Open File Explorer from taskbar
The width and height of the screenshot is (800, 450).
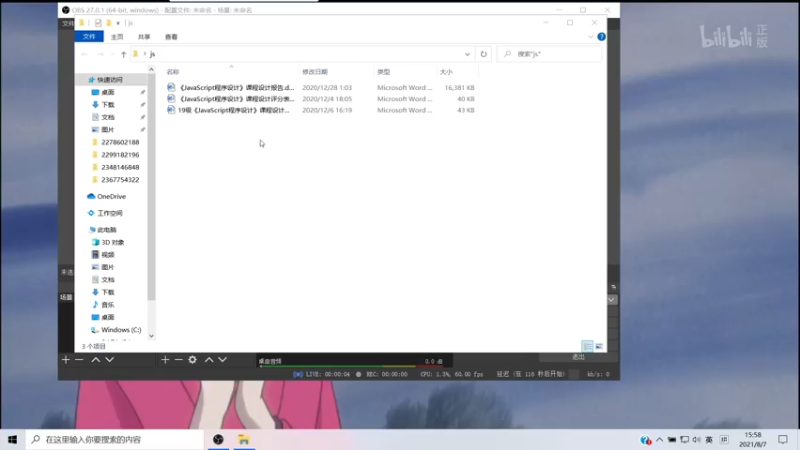(x=244, y=439)
